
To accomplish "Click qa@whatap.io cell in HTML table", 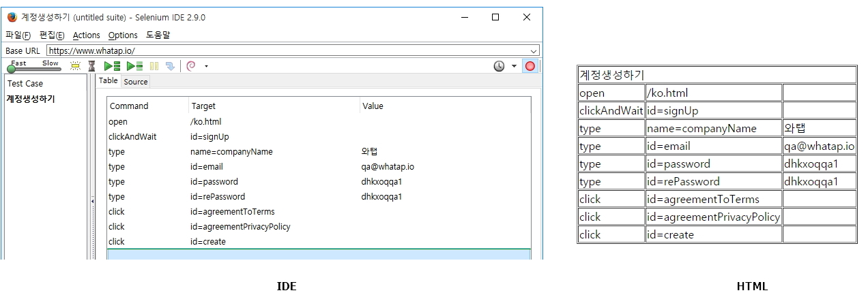I will tap(819, 145).
